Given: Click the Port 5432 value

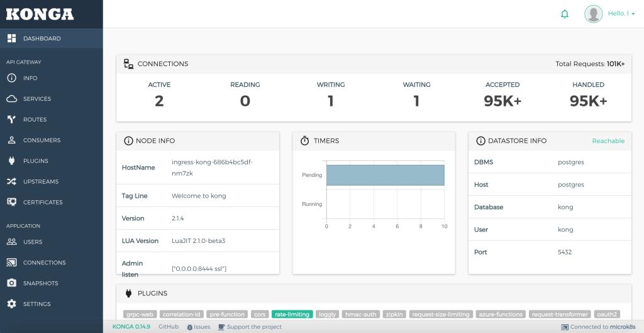Looking at the screenshot, I should pyautogui.click(x=565, y=252).
